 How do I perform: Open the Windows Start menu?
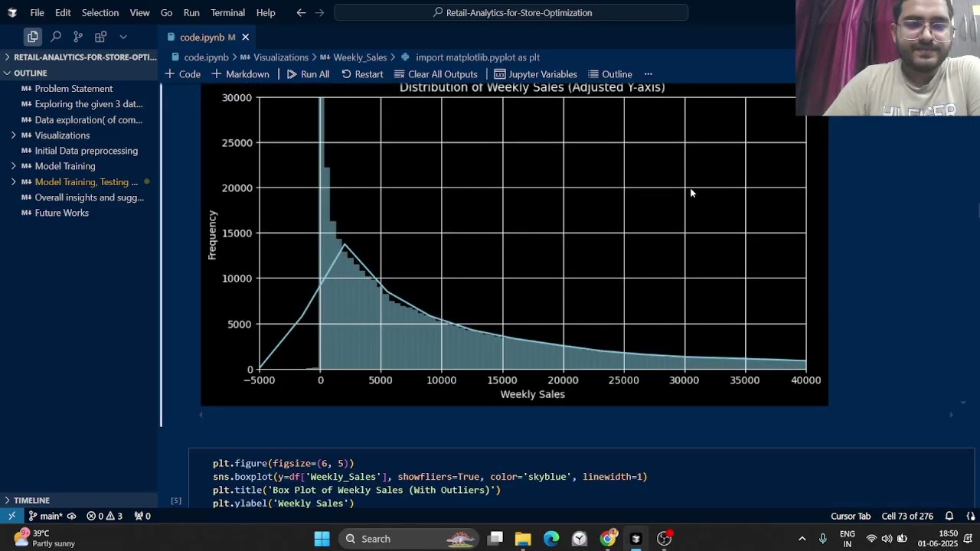322,539
